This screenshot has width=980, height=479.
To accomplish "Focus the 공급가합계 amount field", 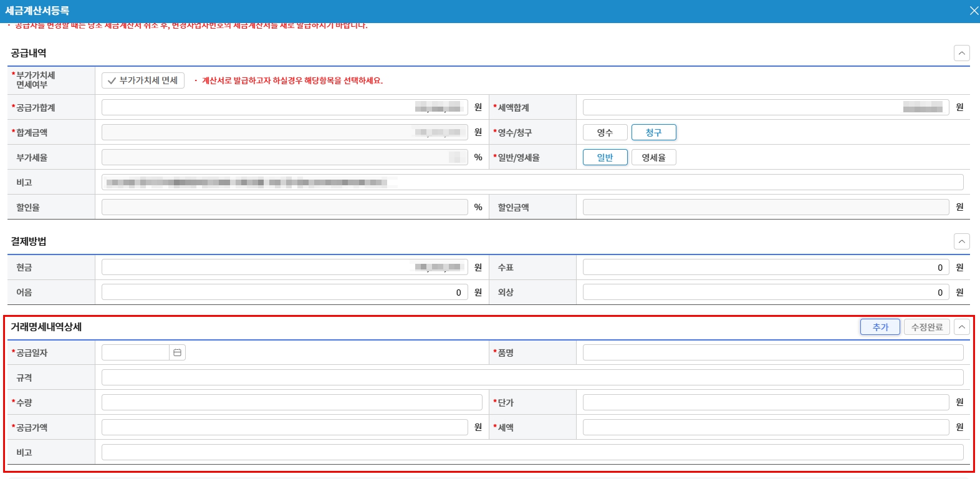I will (285, 107).
